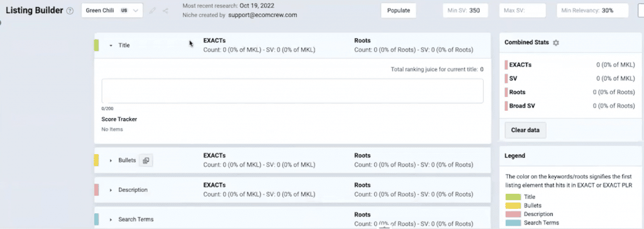Screen dimensions: 644x229
Task: Click the Clear data button
Action: [525, 130]
